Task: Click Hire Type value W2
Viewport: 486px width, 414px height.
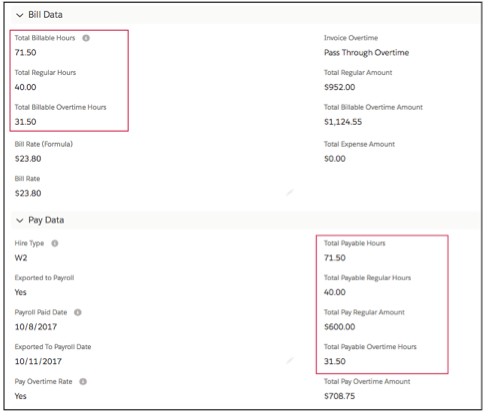Action: pos(21,258)
